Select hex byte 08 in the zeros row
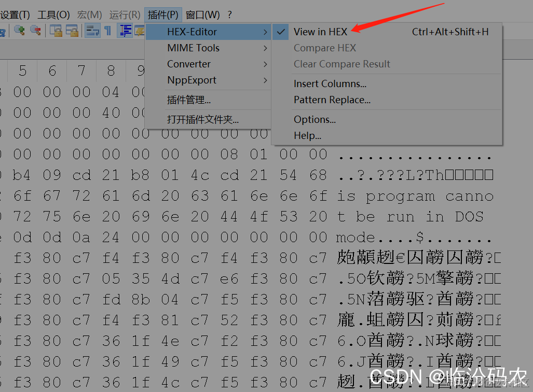This screenshot has width=533, height=392. coord(229,155)
